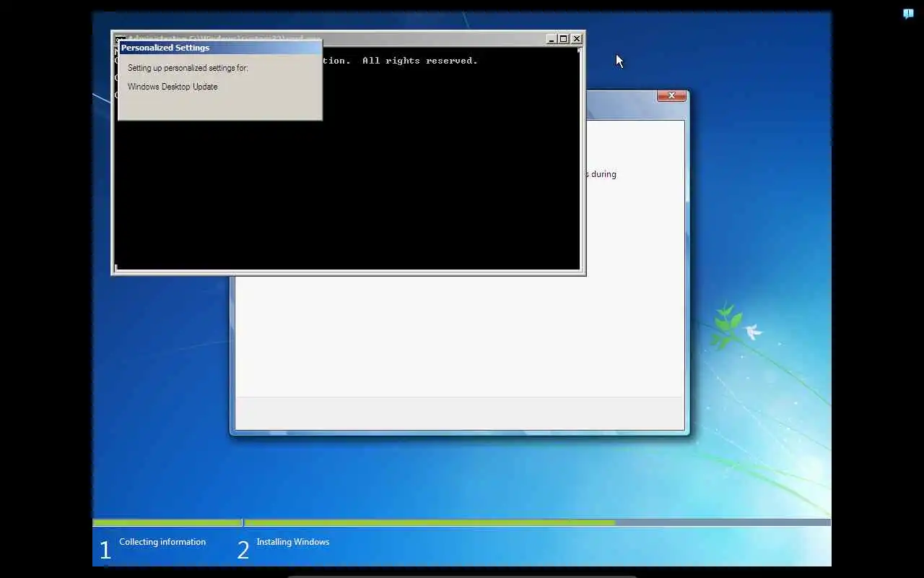
Task: Click the Personalized Settings title bar
Action: click(x=219, y=48)
